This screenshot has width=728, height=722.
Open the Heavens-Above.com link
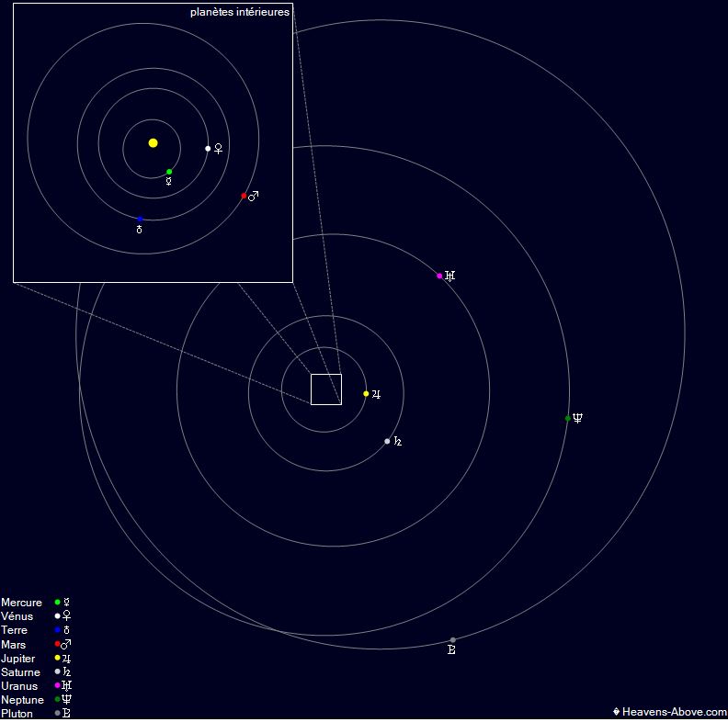669,712
